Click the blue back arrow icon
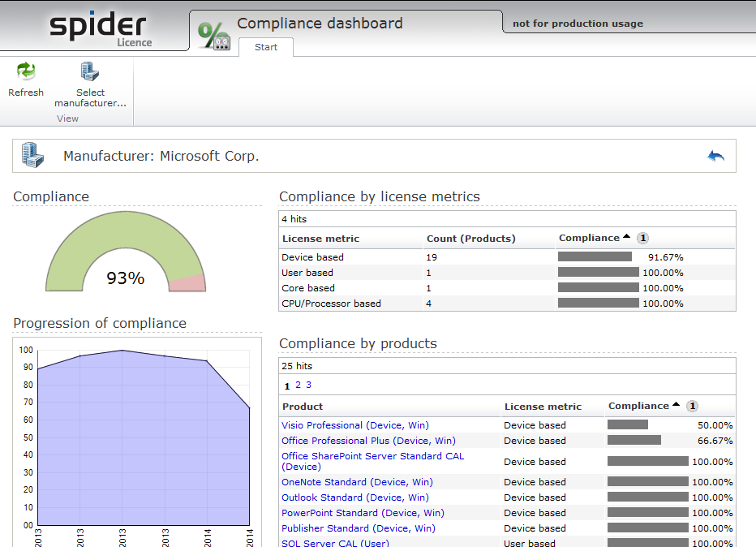756x547 pixels. coord(715,156)
